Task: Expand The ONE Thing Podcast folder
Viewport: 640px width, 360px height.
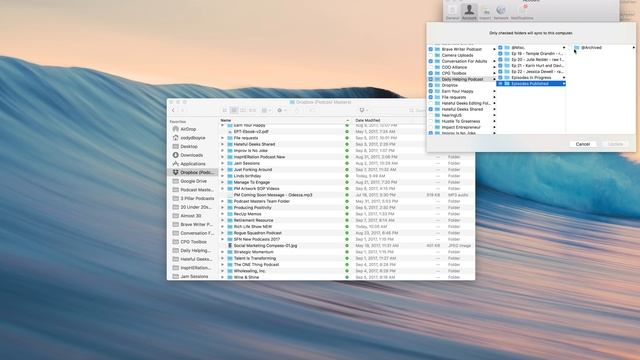Action: coord(223,264)
